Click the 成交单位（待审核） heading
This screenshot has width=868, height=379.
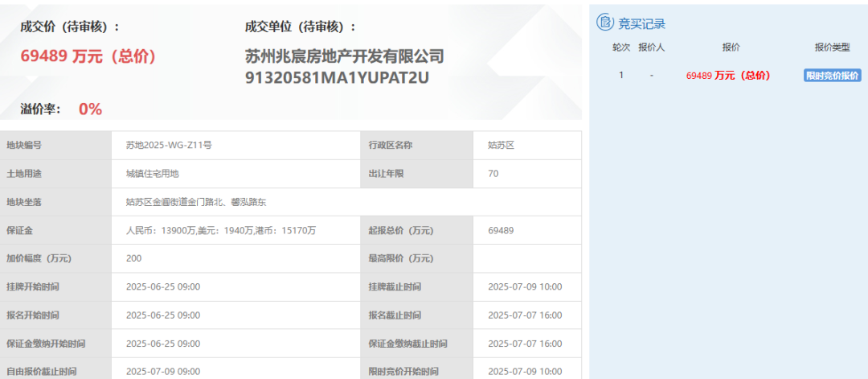(x=301, y=27)
